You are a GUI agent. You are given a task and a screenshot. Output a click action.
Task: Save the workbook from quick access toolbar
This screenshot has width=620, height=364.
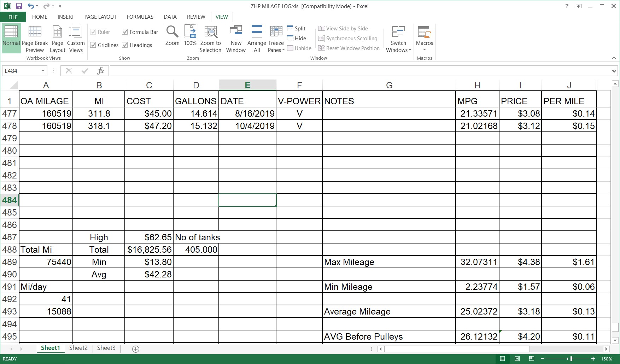pos(19,6)
